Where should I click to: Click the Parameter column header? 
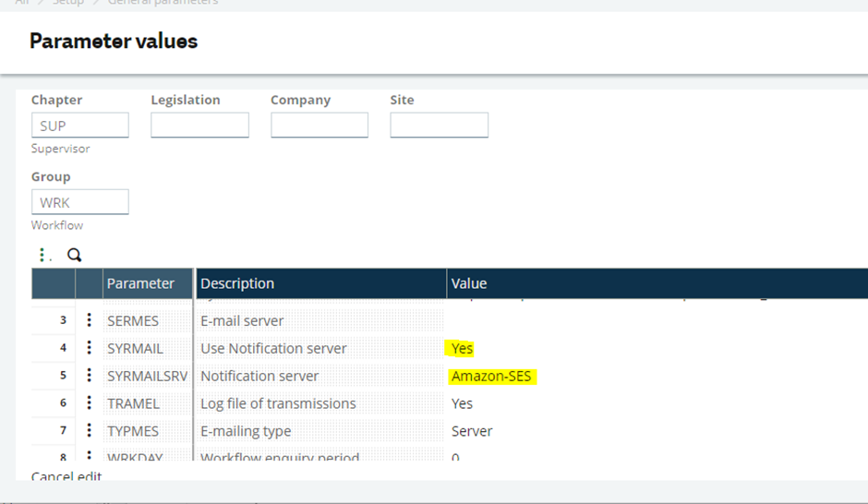click(x=141, y=283)
